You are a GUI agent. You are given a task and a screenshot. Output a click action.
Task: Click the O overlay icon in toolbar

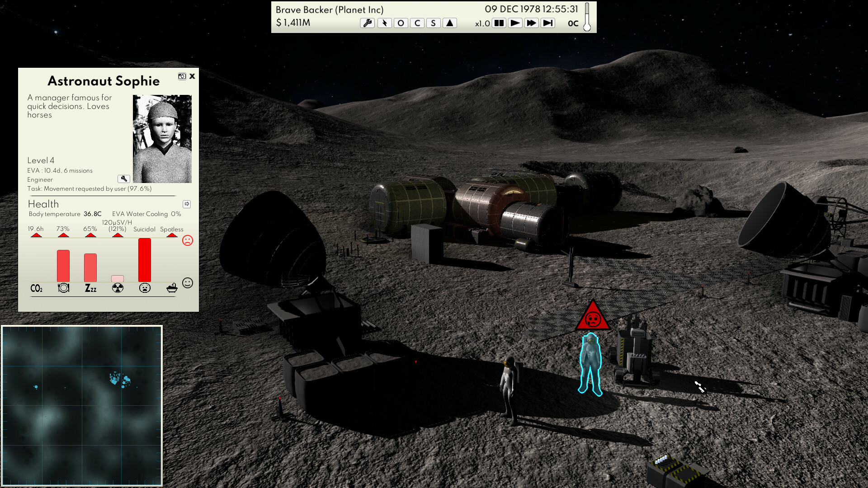click(x=400, y=23)
